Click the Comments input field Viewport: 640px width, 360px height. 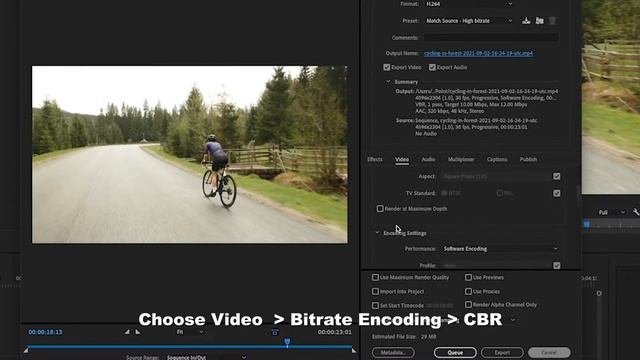click(x=491, y=38)
